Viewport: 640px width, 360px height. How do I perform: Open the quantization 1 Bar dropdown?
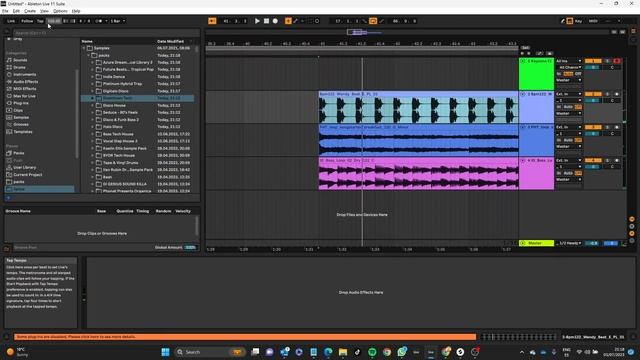click(118, 21)
